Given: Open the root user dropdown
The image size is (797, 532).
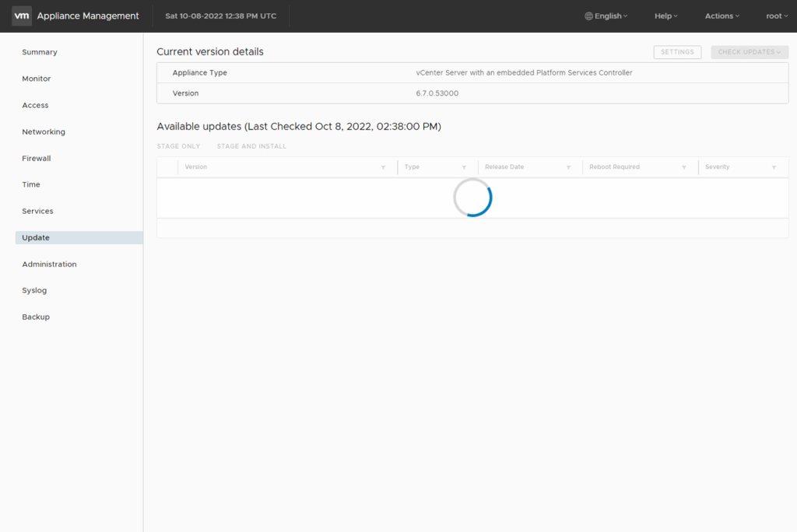Looking at the screenshot, I should coord(777,16).
